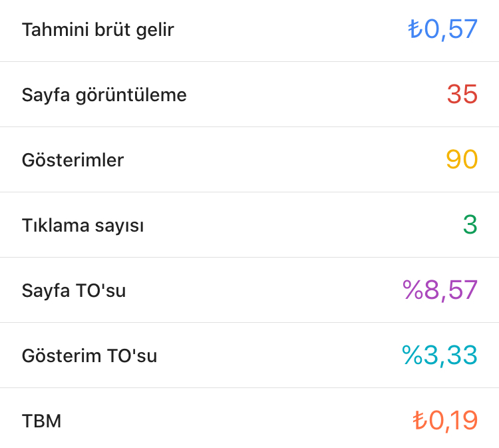Select the TBM label
This screenshot has height=448, width=499.
point(41,421)
